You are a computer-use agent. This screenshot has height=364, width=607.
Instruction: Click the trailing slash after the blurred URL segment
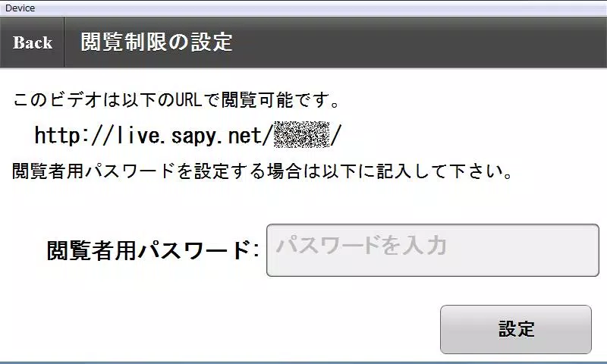335,135
